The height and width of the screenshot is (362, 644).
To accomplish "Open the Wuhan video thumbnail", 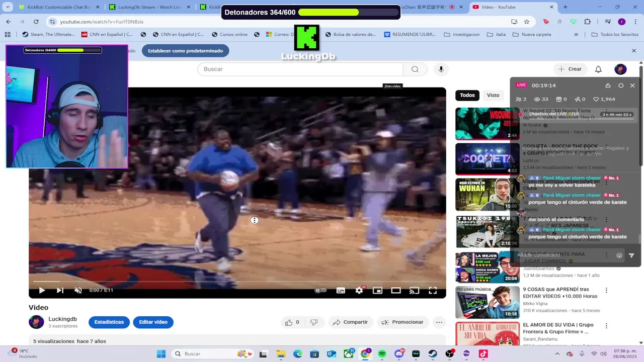I will coord(487,195).
